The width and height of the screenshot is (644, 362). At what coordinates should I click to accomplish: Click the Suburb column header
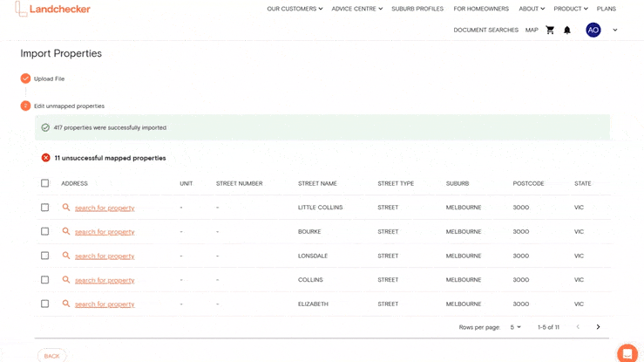tap(458, 183)
